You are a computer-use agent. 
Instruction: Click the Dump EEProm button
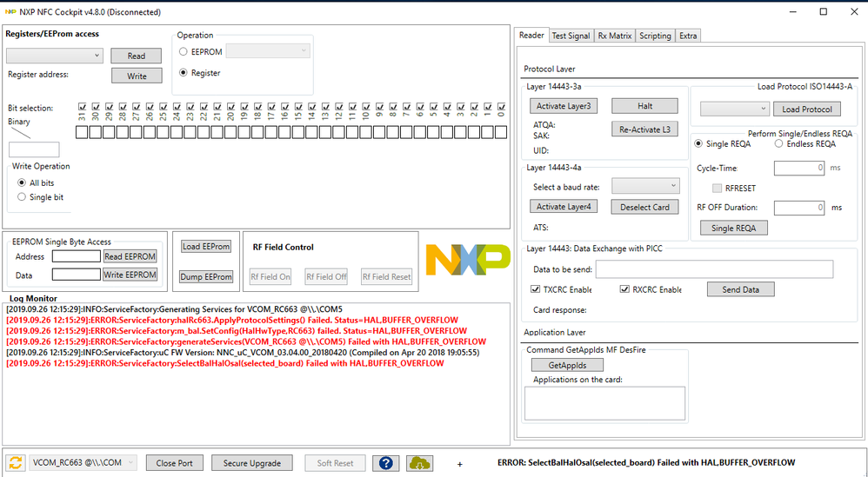206,277
